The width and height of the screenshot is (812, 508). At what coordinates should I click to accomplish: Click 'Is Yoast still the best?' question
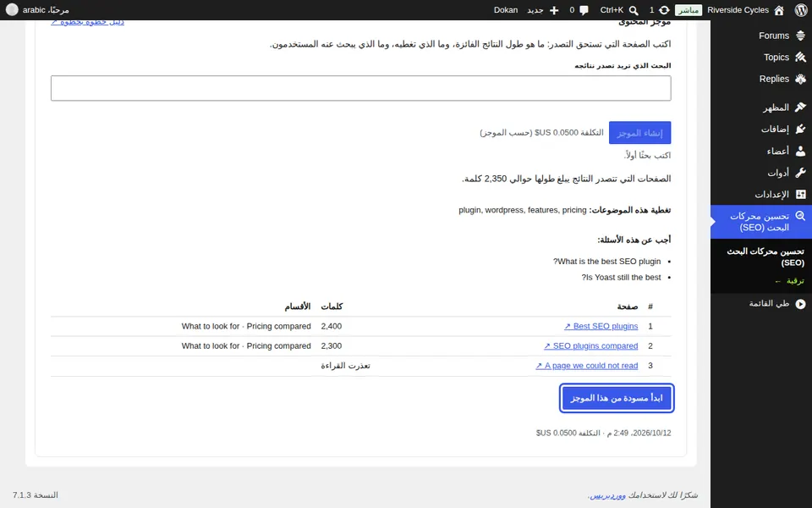(621, 278)
